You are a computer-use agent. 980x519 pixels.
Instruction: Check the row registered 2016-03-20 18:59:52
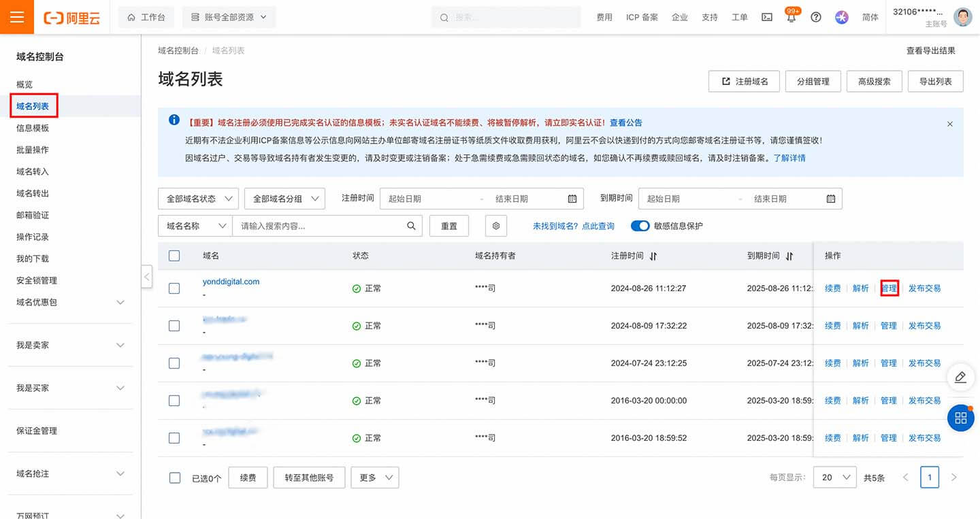pyautogui.click(x=174, y=438)
